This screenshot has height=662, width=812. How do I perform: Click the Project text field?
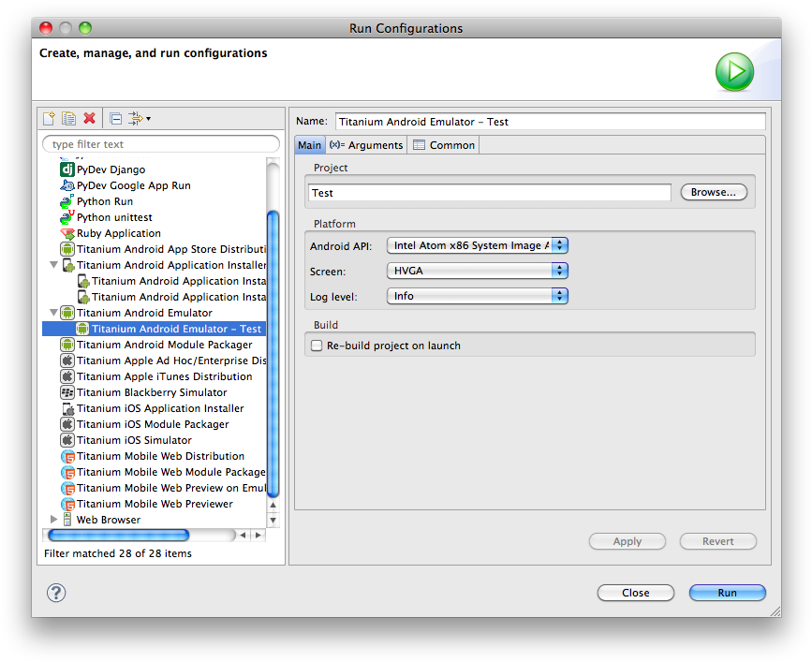click(490, 193)
